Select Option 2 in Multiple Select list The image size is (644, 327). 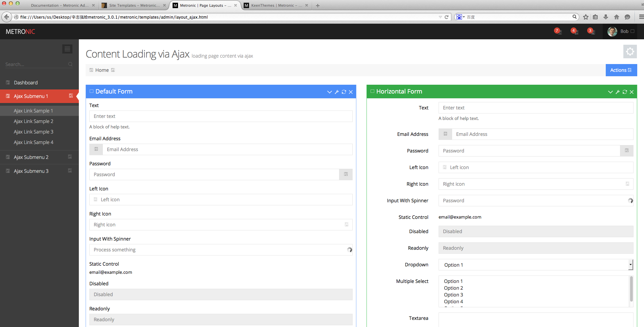point(453,288)
